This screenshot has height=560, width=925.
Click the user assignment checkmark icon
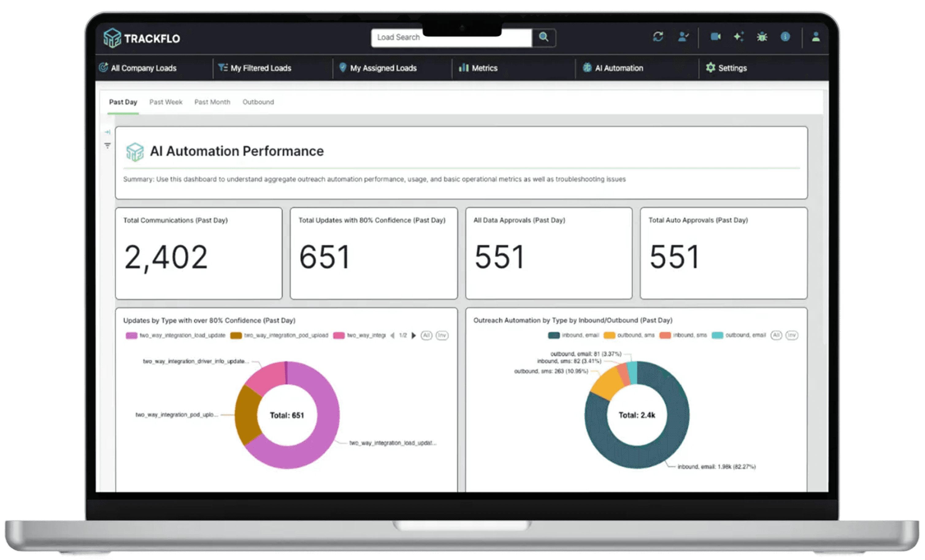pos(683,37)
